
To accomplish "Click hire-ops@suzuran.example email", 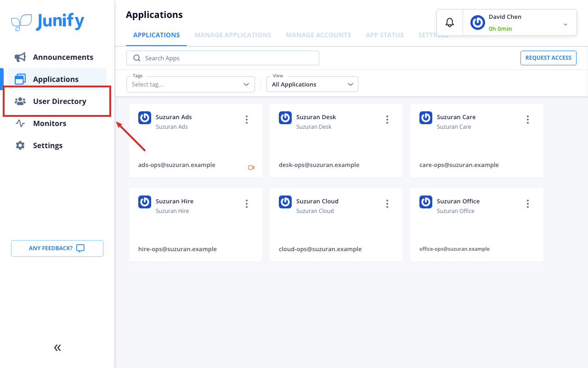I will coord(177,249).
